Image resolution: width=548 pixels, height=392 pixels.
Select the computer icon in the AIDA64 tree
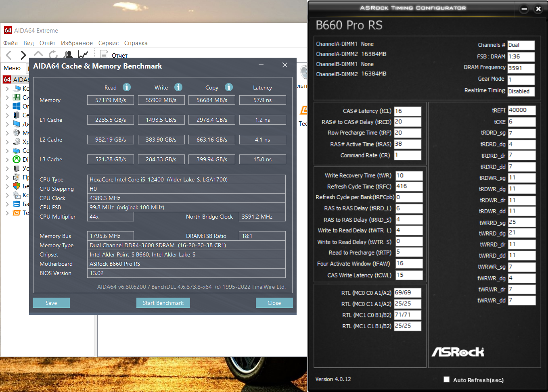point(17,88)
